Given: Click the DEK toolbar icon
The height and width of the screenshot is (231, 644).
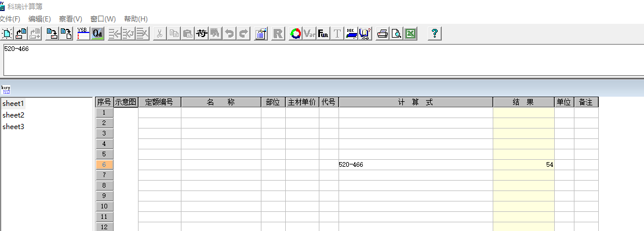Looking at the screenshot, I should pos(351,33).
